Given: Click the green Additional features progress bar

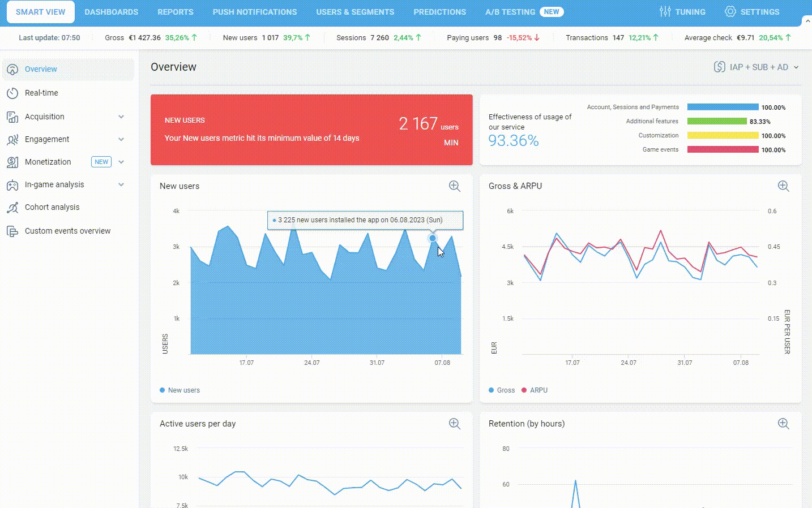Looking at the screenshot, I should tap(717, 121).
